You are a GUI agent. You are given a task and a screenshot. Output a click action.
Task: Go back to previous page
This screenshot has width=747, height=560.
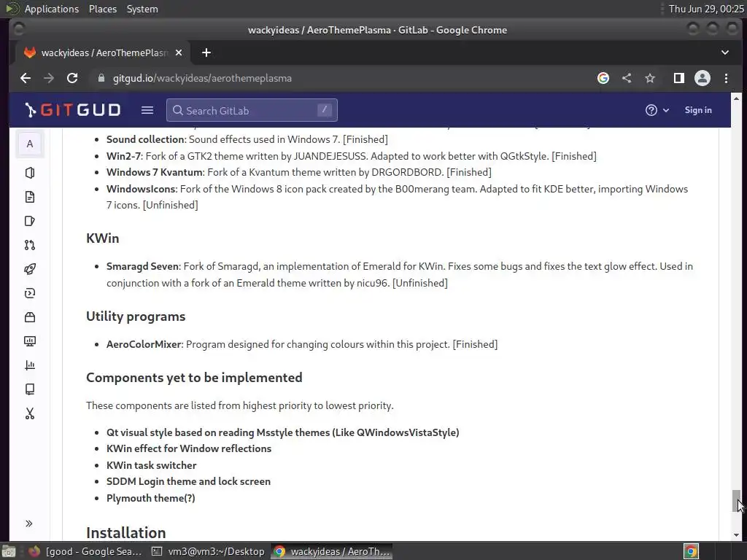pos(26,78)
